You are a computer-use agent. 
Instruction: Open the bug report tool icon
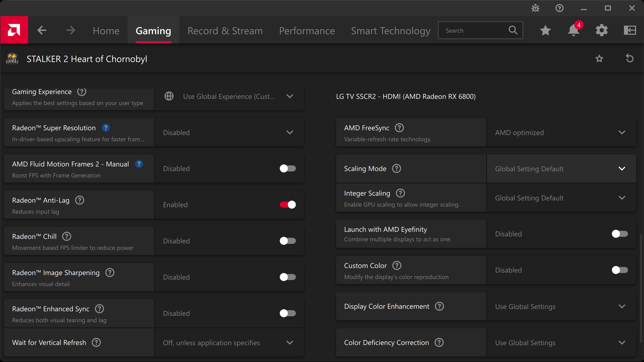pyautogui.click(x=535, y=8)
